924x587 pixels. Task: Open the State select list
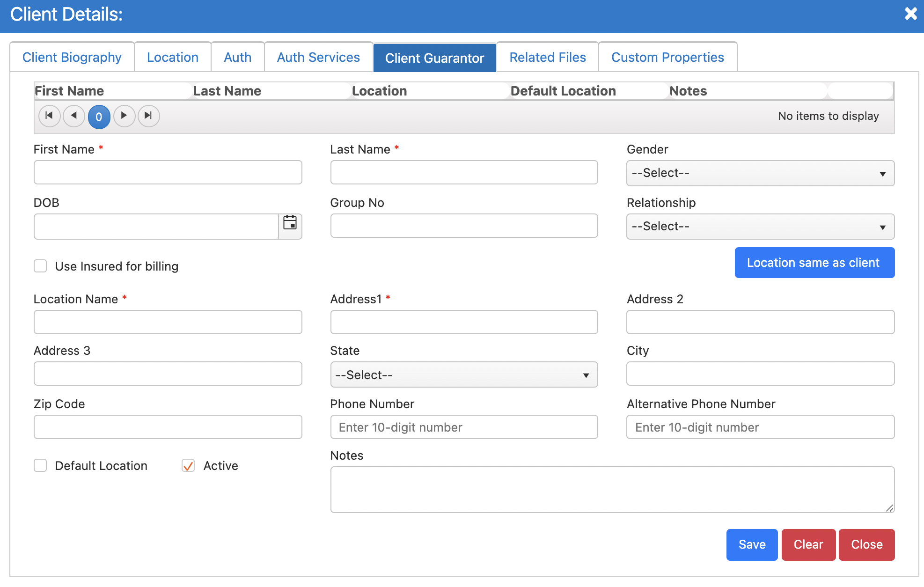click(463, 375)
